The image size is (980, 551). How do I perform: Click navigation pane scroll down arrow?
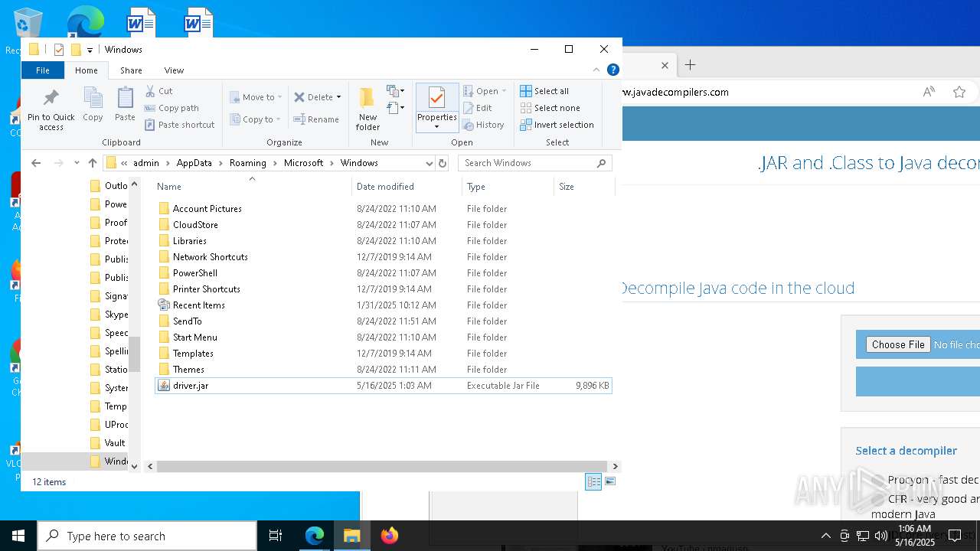tap(135, 466)
